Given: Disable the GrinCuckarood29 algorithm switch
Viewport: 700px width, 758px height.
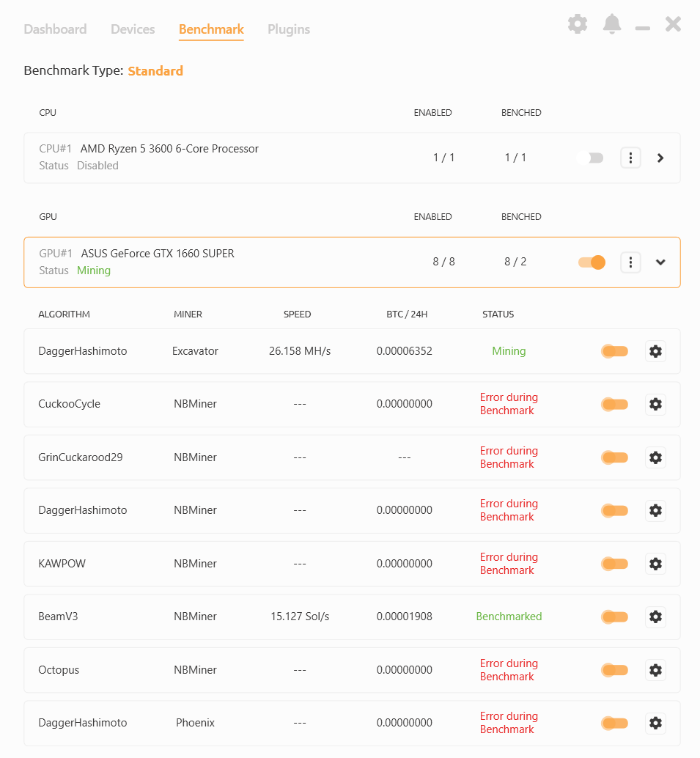Looking at the screenshot, I should (614, 457).
